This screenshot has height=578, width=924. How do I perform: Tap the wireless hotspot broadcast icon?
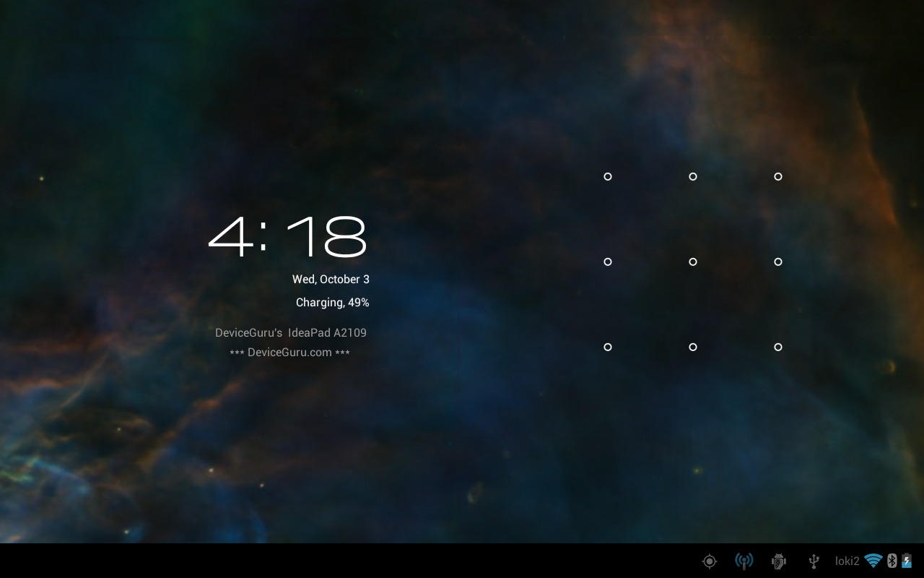click(x=744, y=561)
